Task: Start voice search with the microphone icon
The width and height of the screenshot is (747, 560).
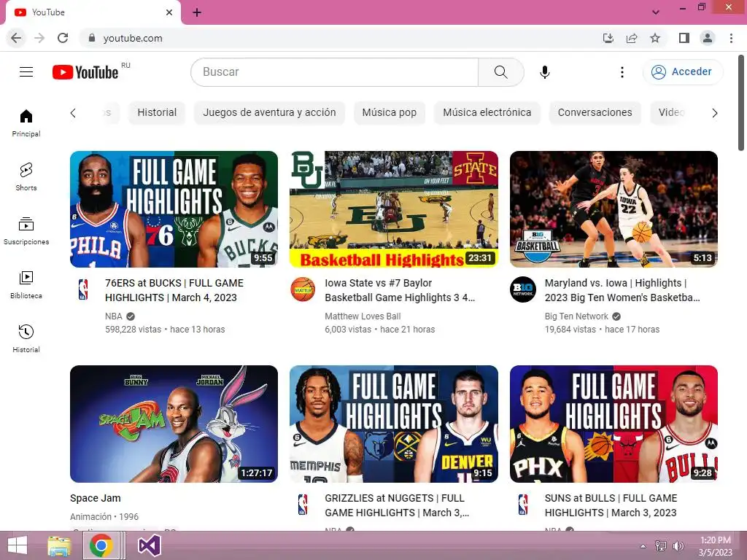Action: [x=544, y=72]
